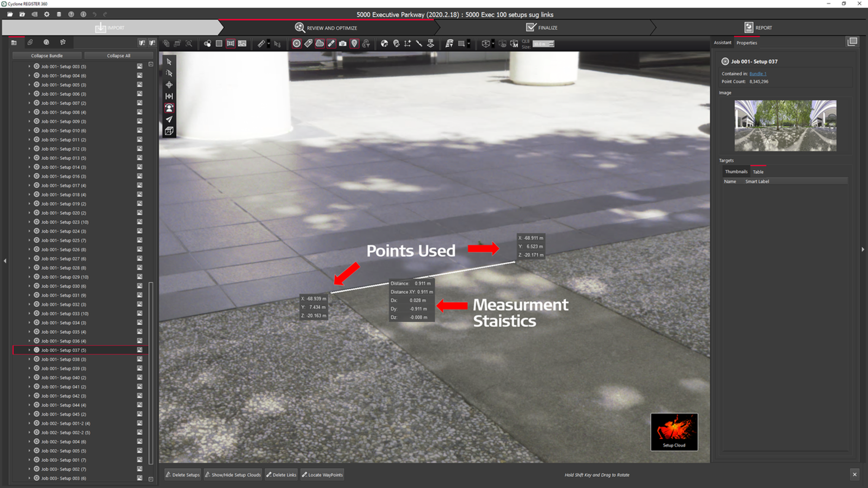Click the measure distance ruler tool
Image resolution: width=868 pixels, height=488 pixels.
coord(261,44)
